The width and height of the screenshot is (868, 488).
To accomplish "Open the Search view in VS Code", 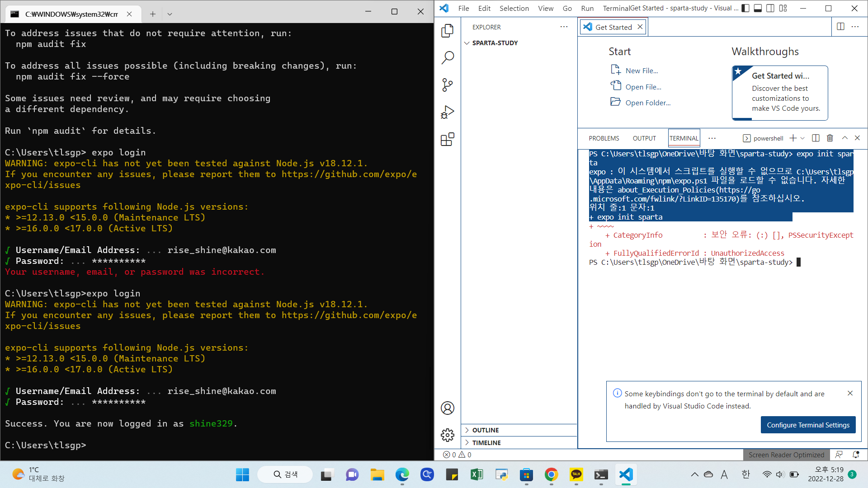I will coord(448,57).
